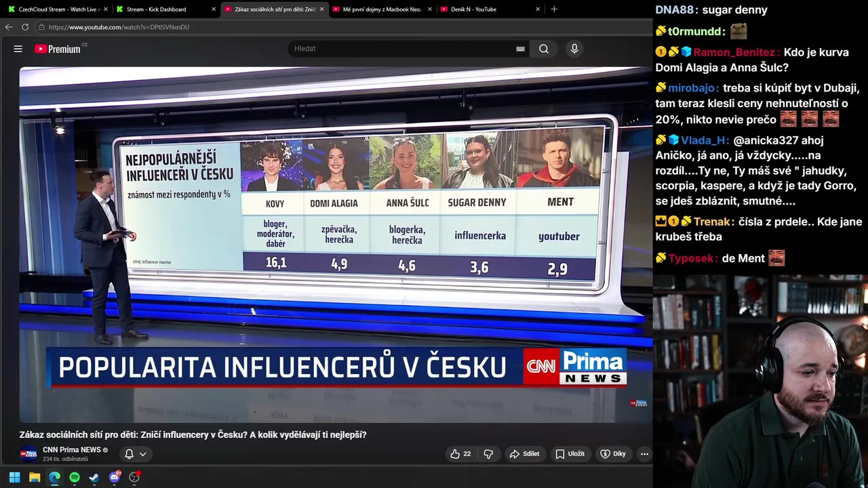The image size is (868, 488).
Task: Click chat username Trenak
Action: pyautogui.click(x=711, y=222)
